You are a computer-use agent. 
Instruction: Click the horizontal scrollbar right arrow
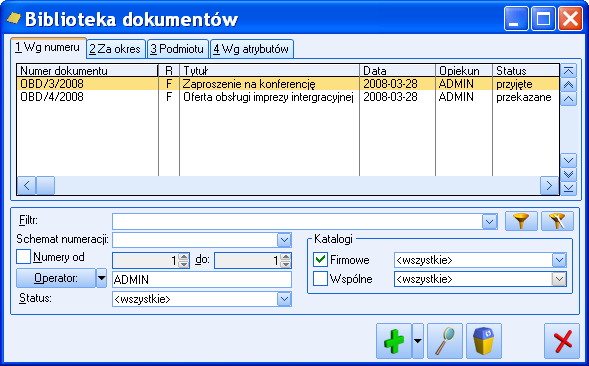(x=549, y=185)
